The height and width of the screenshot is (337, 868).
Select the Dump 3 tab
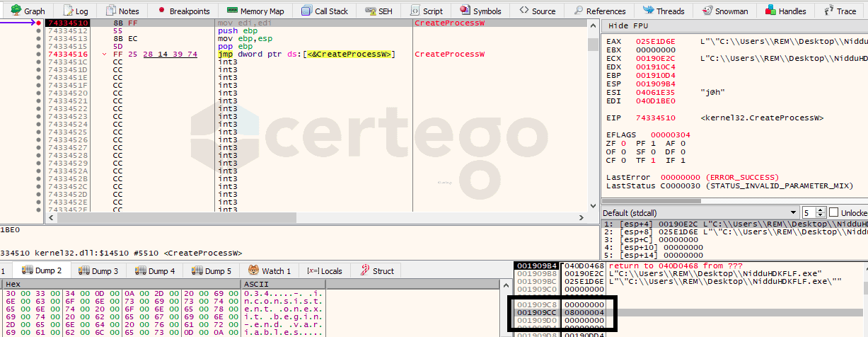98,270
